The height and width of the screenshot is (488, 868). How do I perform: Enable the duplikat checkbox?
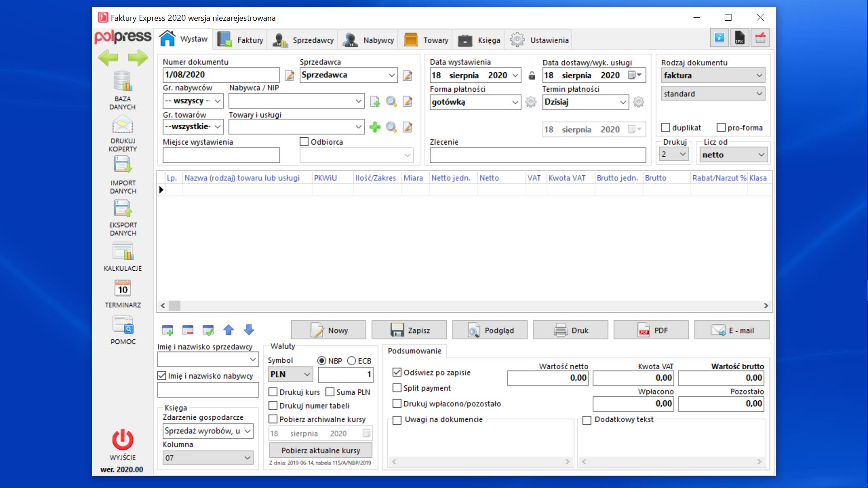click(x=665, y=127)
